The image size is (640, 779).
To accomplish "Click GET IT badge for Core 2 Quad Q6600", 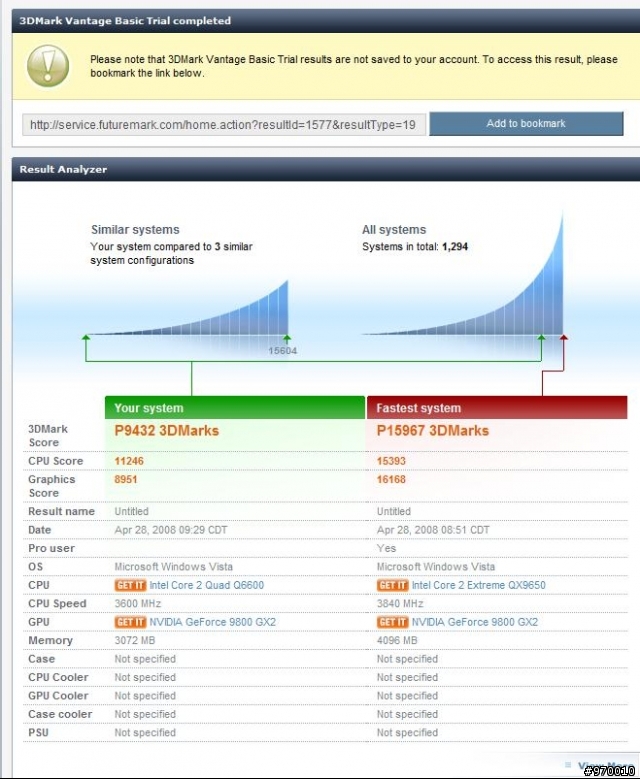I will (x=130, y=585).
